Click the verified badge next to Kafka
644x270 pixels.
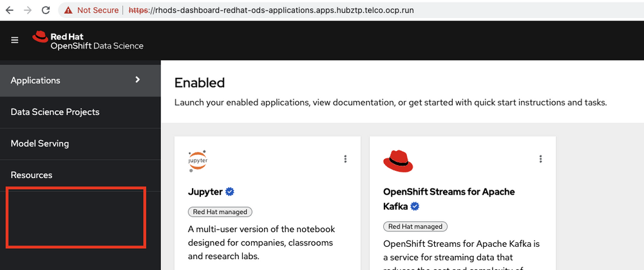(x=415, y=206)
